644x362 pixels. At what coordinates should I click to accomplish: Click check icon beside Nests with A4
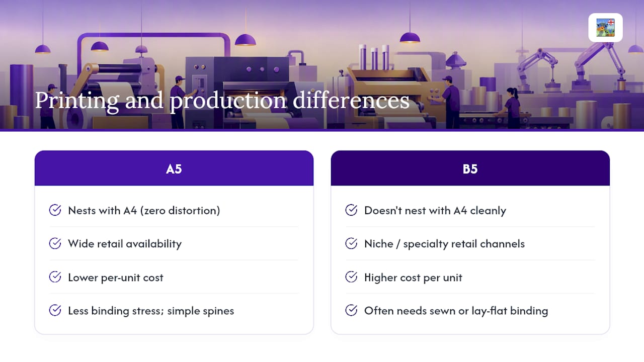(55, 210)
